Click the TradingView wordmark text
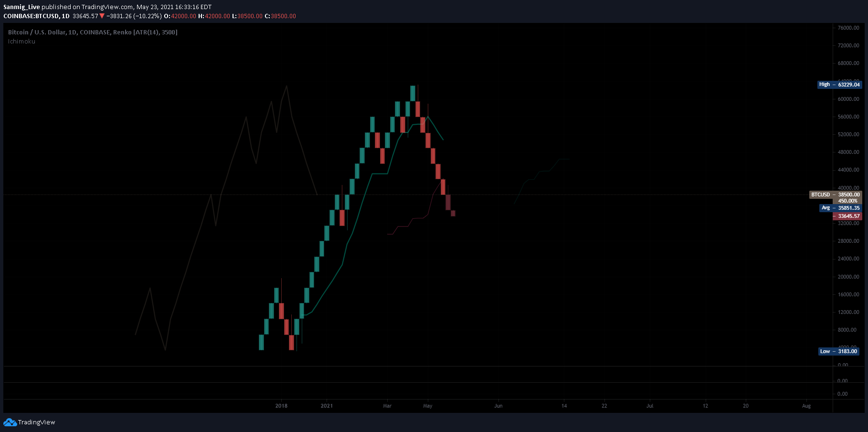The image size is (868, 432). [x=37, y=422]
